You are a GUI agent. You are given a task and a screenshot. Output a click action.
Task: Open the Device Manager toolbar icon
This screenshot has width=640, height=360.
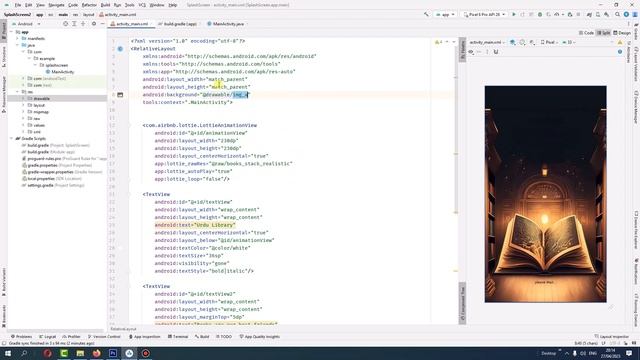coord(598,14)
